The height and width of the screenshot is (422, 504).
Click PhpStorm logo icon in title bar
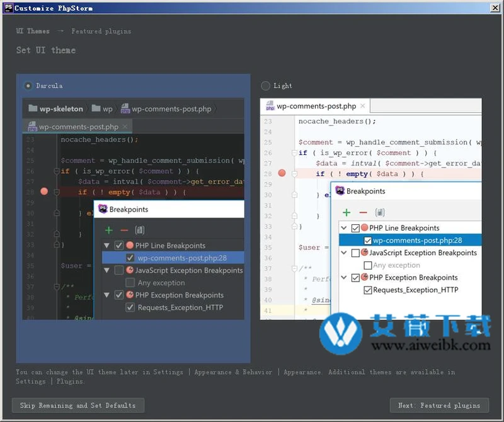8,8
